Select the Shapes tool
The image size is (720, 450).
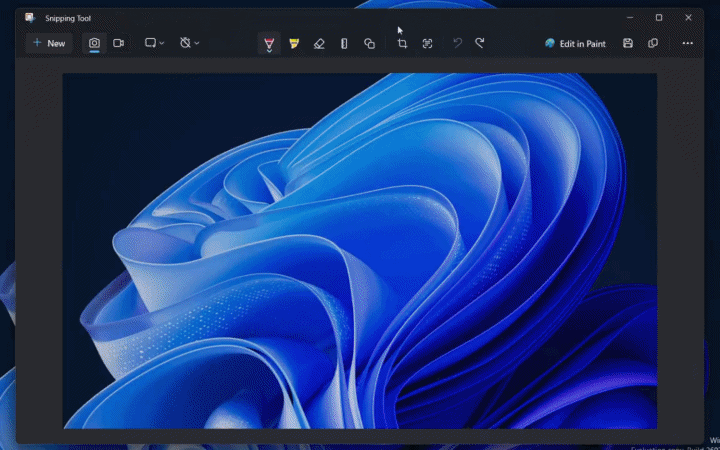(369, 43)
